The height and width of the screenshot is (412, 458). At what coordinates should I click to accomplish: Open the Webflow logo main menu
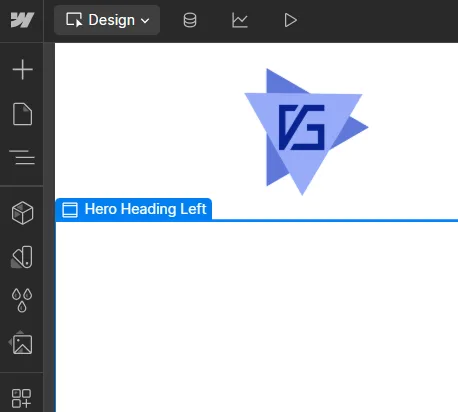[x=22, y=20]
